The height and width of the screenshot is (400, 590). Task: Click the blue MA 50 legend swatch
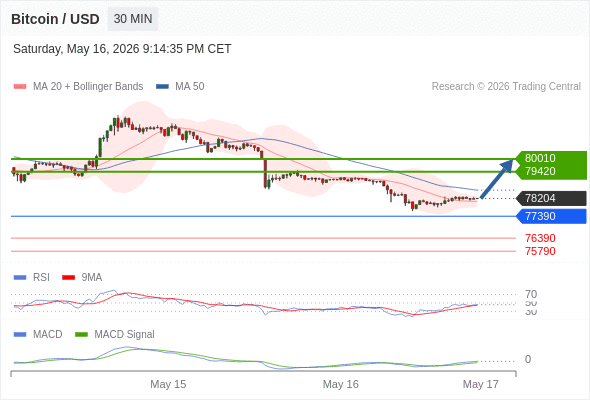(162, 87)
